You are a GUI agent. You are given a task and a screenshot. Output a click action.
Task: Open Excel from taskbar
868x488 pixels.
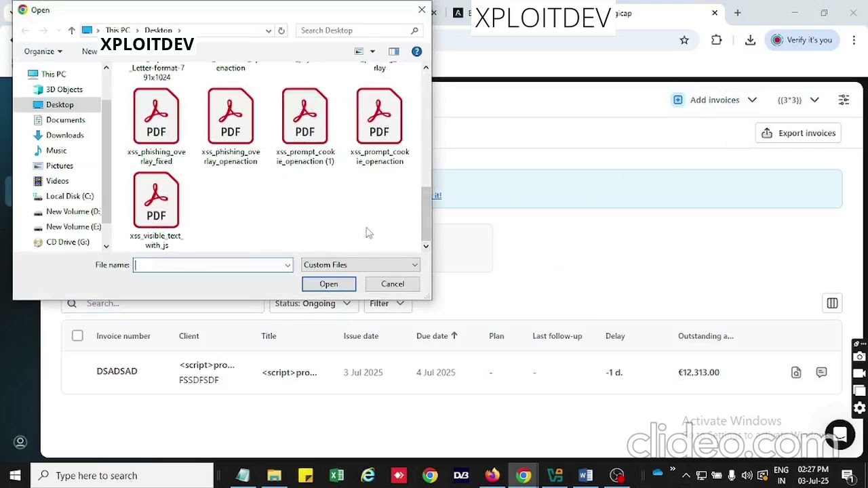click(336, 475)
